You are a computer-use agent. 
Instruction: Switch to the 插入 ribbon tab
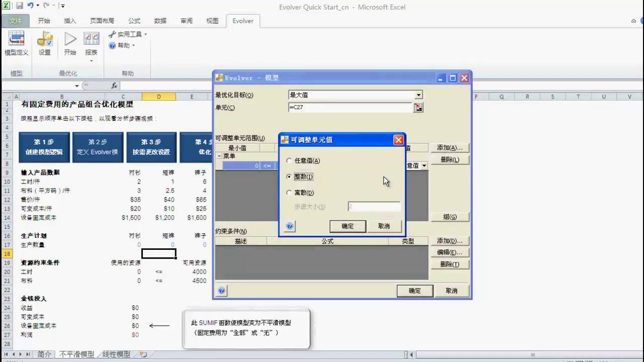pyautogui.click(x=70, y=21)
